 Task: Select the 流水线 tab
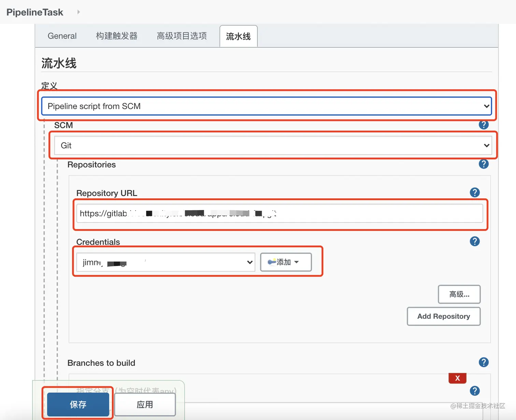coord(239,36)
